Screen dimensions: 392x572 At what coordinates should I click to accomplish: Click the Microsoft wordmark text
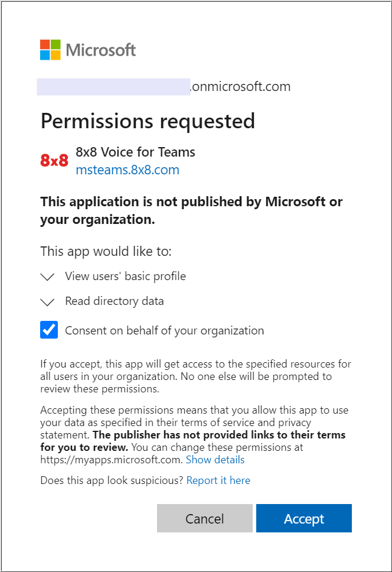pyautogui.click(x=101, y=50)
